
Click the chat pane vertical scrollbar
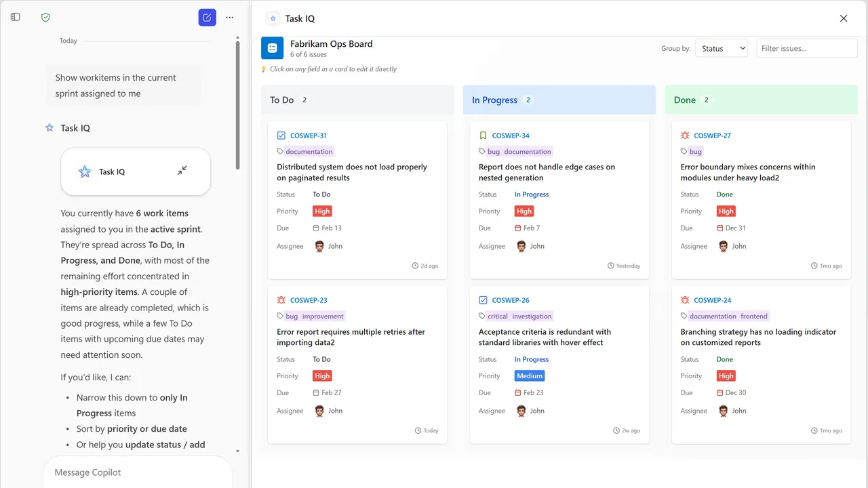[x=237, y=105]
